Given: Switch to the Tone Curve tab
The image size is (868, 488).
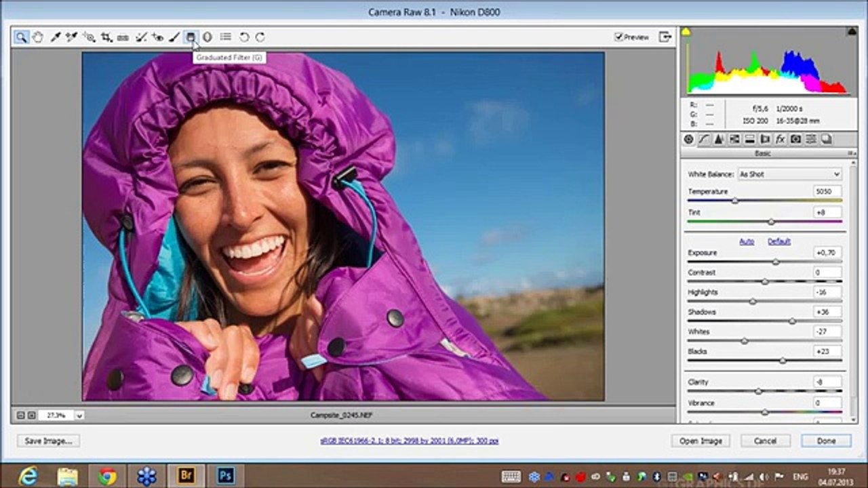Looking at the screenshot, I should point(703,139).
